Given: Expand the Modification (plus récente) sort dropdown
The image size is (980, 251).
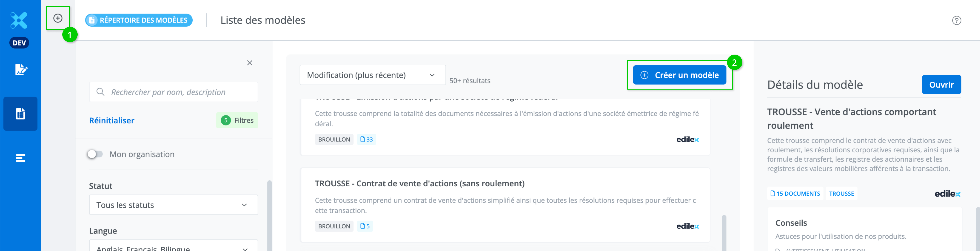Looking at the screenshot, I should pyautogui.click(x=372, y=75).
